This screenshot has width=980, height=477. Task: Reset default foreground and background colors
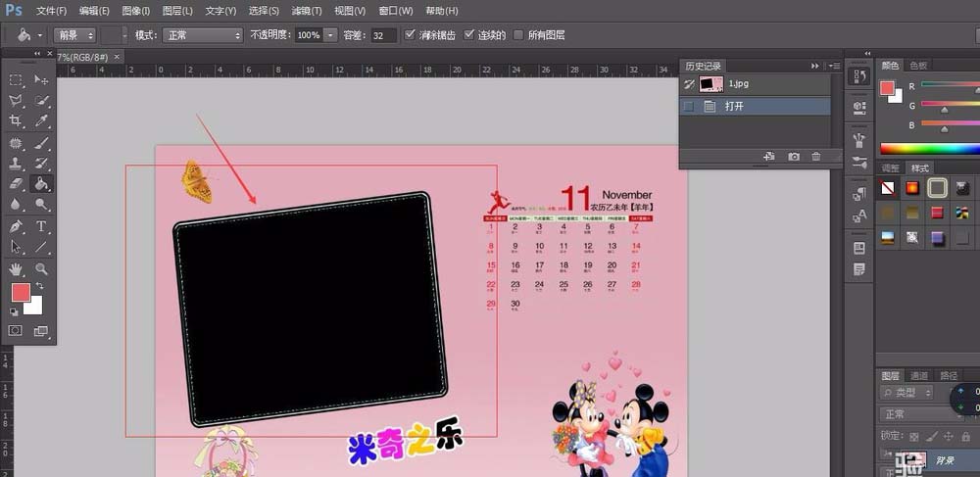[x=14, y=312]
